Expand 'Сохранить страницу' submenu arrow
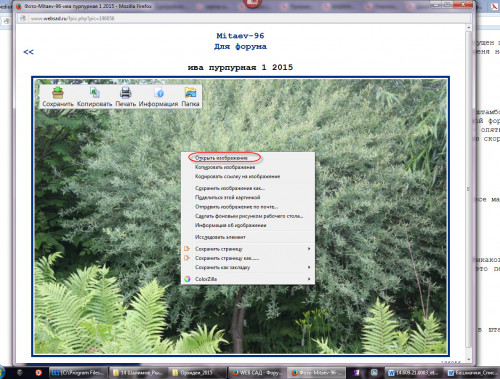Viewport: 500px width, 379px height. pos(309,249)
